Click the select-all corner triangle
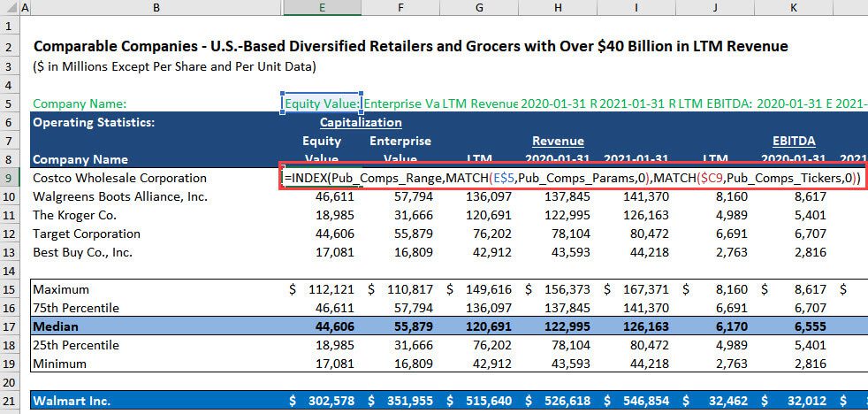Image resolution: width=868 pixels, height=414 pixels. [x=8, y=8]
